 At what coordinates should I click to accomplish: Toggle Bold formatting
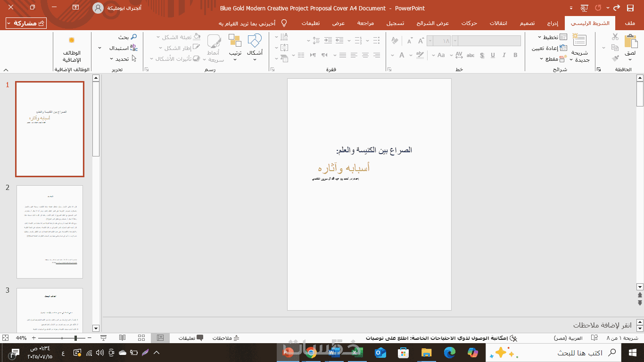pos(515,55)
